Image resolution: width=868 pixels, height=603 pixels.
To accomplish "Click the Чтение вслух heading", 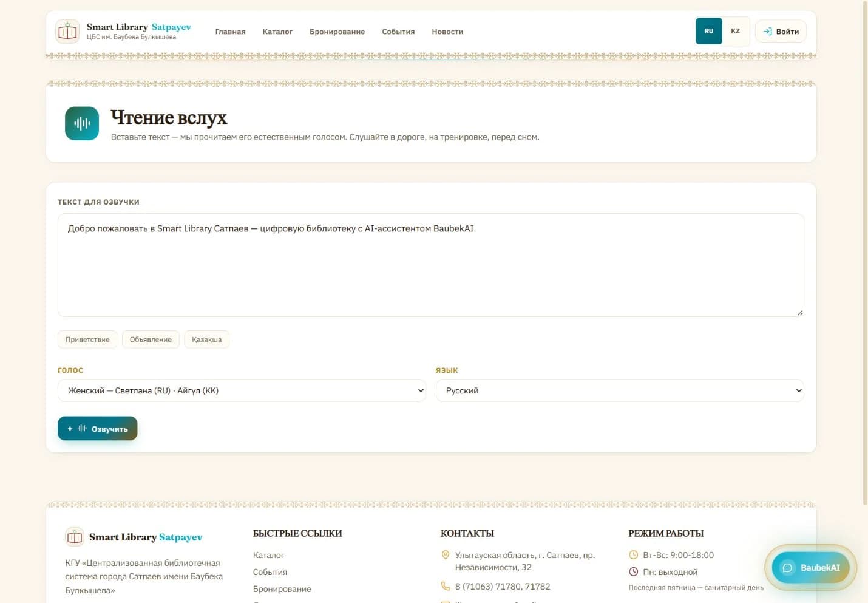I will (169, 118).
